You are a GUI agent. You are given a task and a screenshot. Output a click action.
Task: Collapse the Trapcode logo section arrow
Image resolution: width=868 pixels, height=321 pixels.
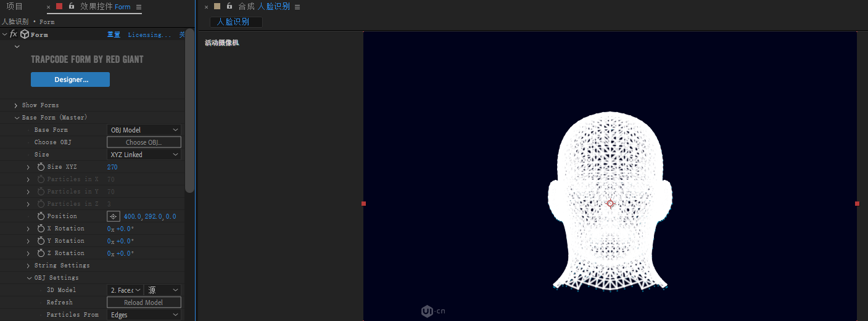point(17,46)
